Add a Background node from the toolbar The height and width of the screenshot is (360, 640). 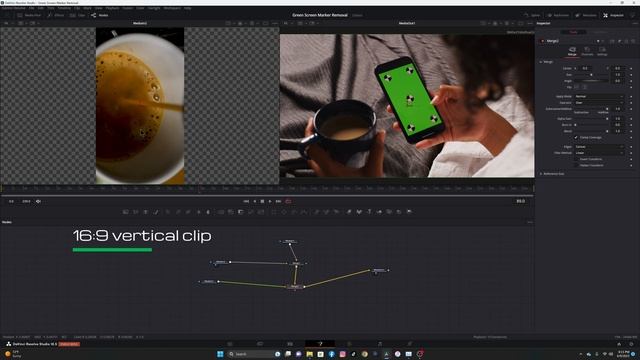pyautogui.click(x=126, y=212)
